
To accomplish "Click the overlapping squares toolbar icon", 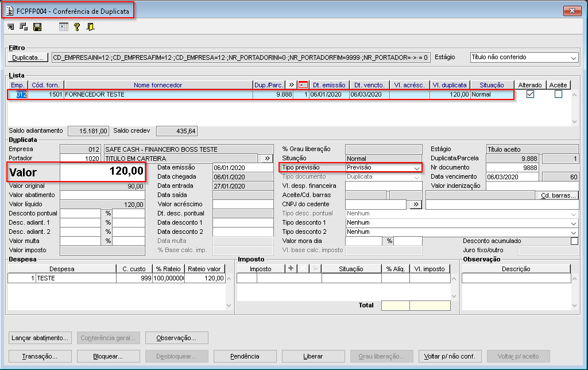I will [24, 27].
